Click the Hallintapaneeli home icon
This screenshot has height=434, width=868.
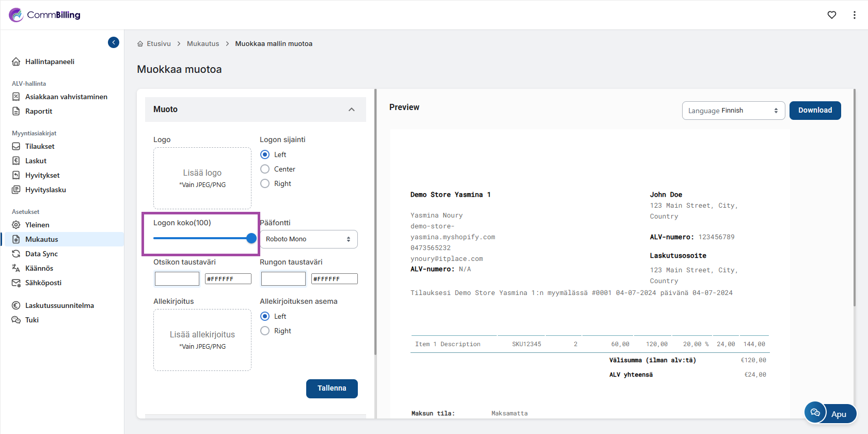tap(16, 61)
